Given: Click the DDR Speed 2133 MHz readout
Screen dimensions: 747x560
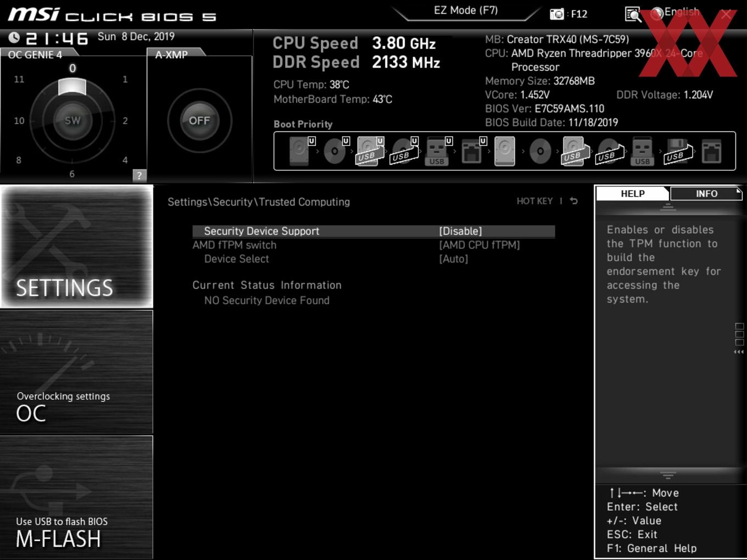Looking at the screenshot, I should [x=356, y=62].
